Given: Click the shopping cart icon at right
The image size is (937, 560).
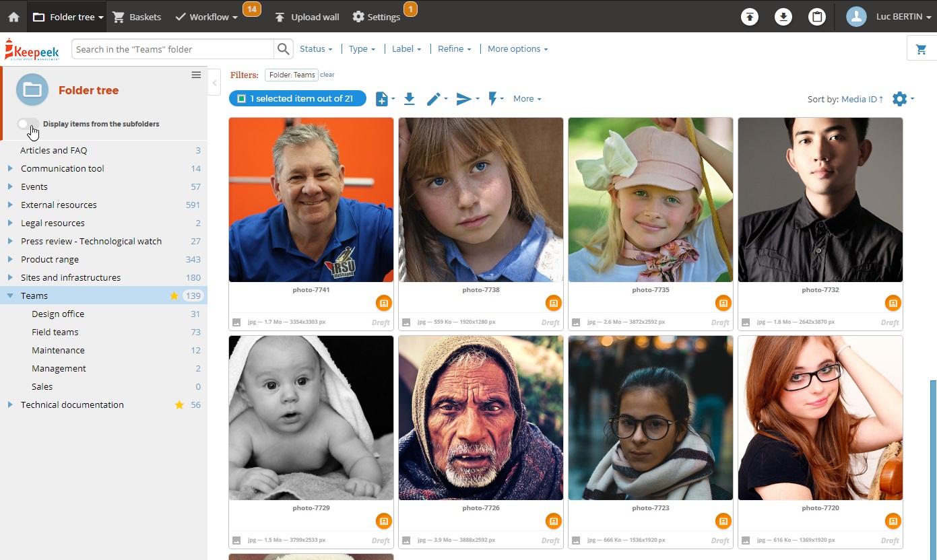Looking at the screenshot, I should (921, 49).
